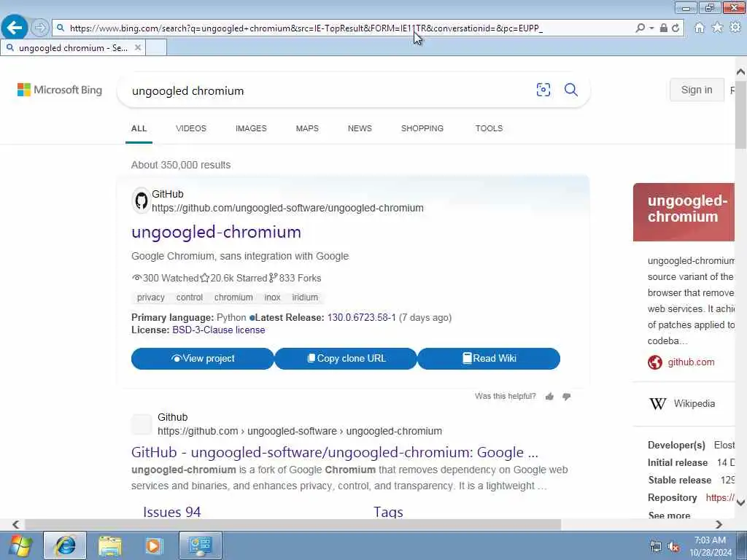Viewport: 747px width, 560px height.
Task: Click the 300 Watched eye icon
Action: tap(136, 278)
